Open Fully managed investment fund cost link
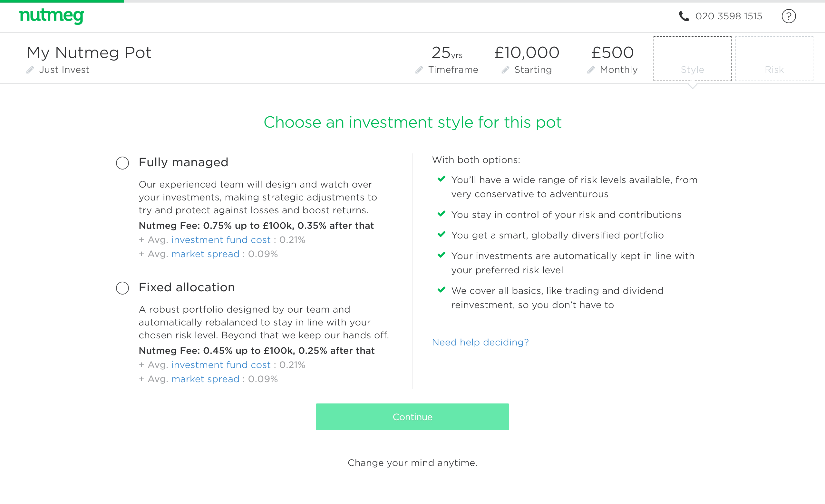Screen dimensions: 825x504 [221, 240]
